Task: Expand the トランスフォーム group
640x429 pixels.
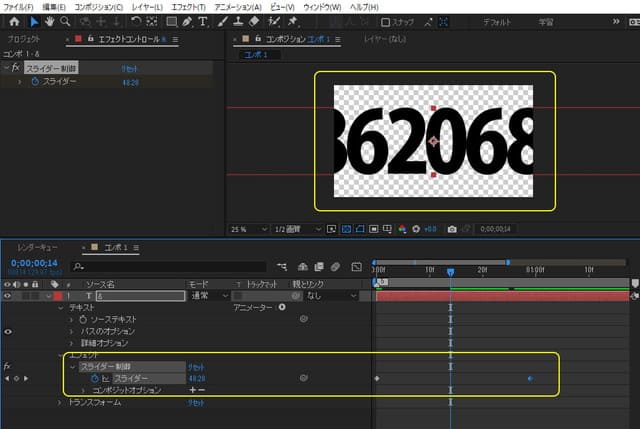Action: tap(60, 402)
